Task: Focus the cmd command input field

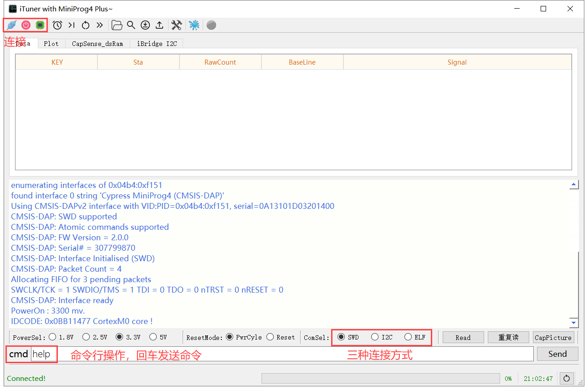Action: [282, 354]
